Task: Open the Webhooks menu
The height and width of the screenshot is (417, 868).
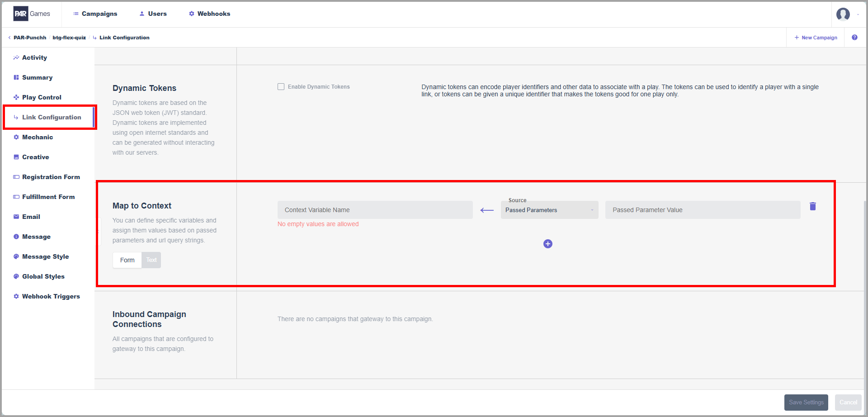Action: [209, 14]
